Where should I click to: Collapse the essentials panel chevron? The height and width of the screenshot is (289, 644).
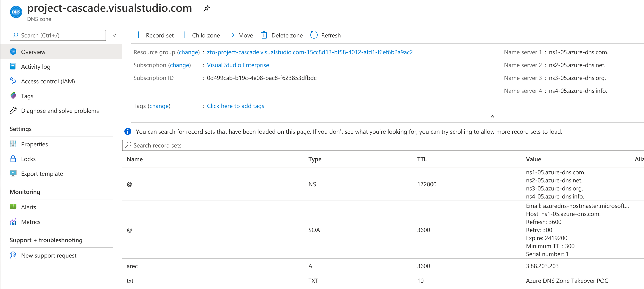click(x=492, y=117)
